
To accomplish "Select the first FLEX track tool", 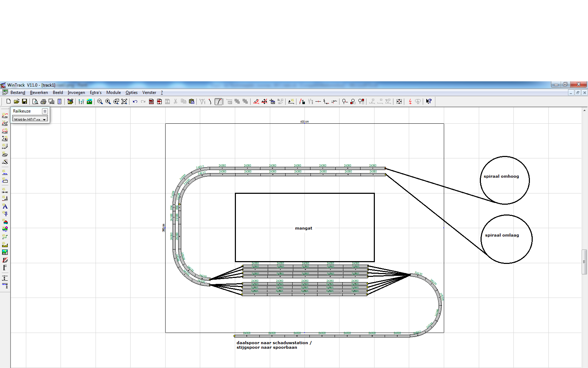I will pyautogui.click(x=5, y=115).
